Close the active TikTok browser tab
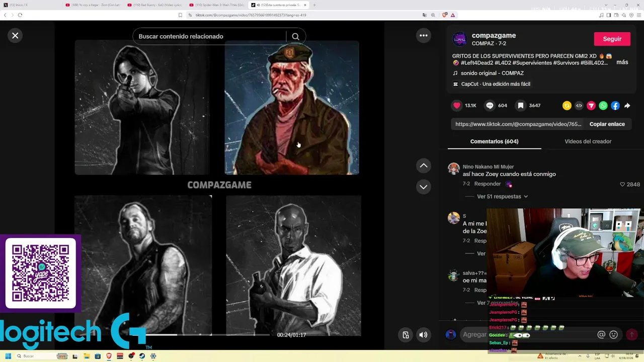The height and width of the screenshot is (362, 644). tap(305, 5)
